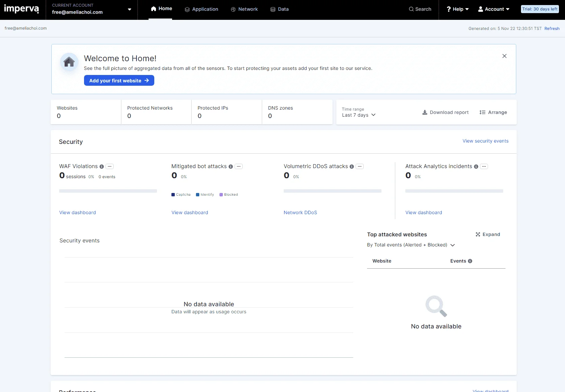The width and height of the screenshot is (565, 392).
Task: Click the WAF Violations usage bar
Action: click(108, 191)
